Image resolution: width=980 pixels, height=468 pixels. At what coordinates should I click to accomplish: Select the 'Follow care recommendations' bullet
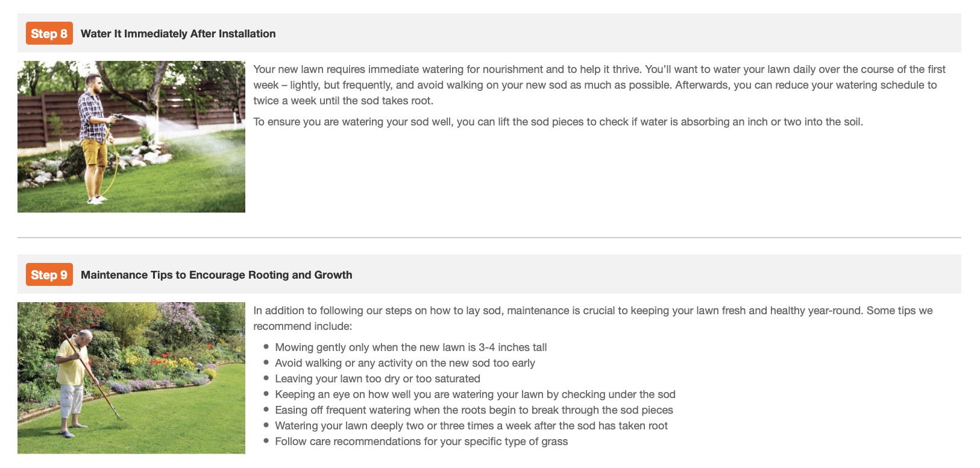pos(421,441)
